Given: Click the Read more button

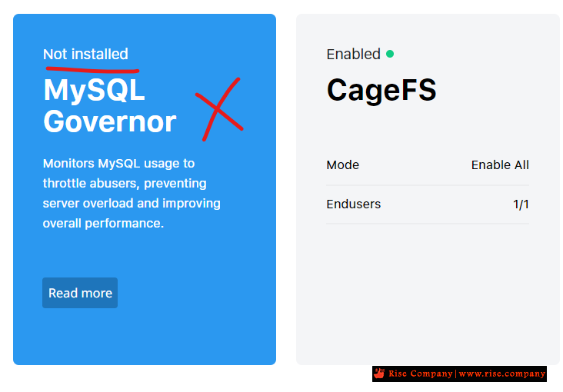Looking at the screenshot, I should tap(80, 293).
